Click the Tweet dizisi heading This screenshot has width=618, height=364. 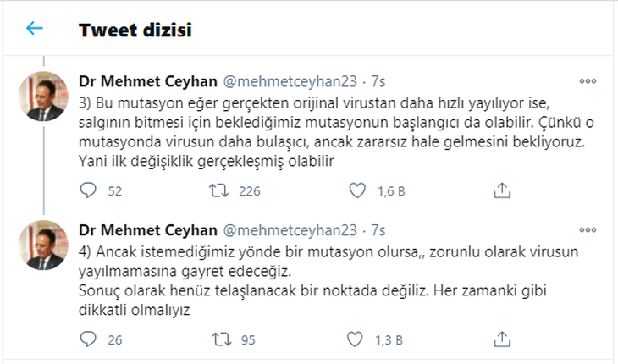135,30
